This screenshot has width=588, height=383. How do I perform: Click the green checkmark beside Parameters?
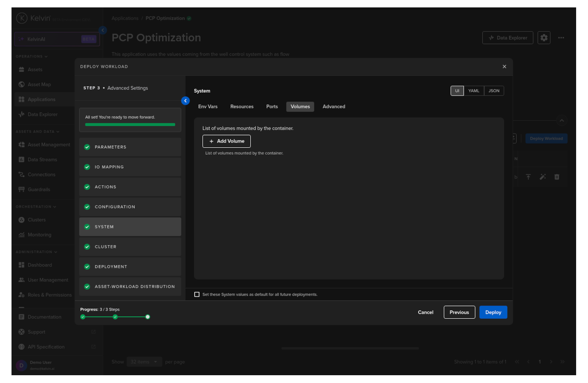(x=87, y=147)
